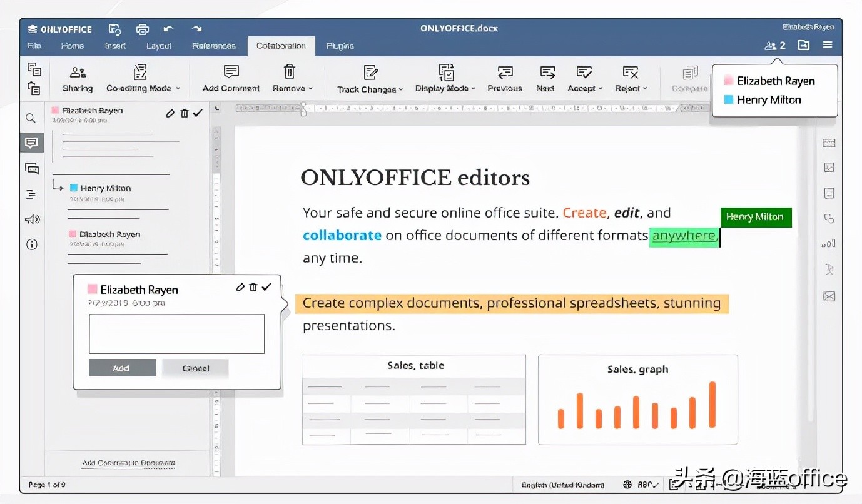Switch to the Home tab
This screenshot has height=504, width=862.
tap(73, 46)
